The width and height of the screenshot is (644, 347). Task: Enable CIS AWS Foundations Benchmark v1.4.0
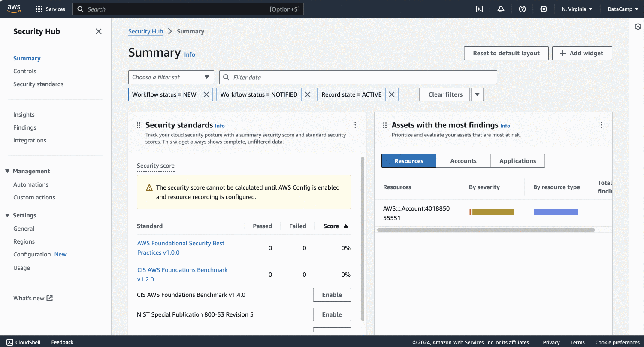[x=332, y=295]
